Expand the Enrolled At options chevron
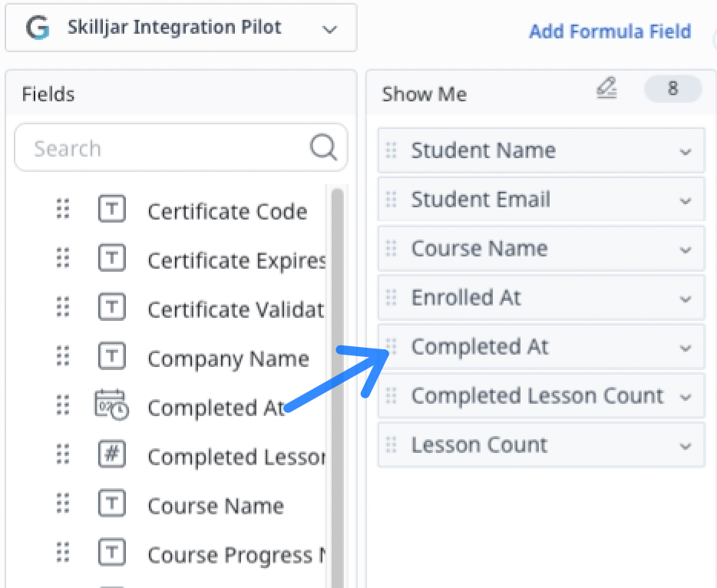Screen dimensions: 717x588 [x=685, y=299]
